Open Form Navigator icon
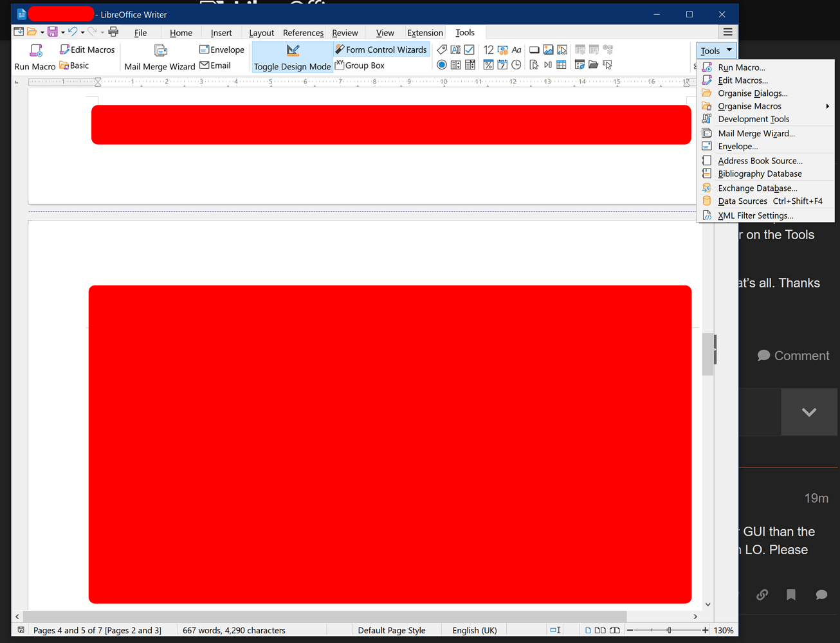The width and height of the screenshot is (840, 643). click(580, 65)
